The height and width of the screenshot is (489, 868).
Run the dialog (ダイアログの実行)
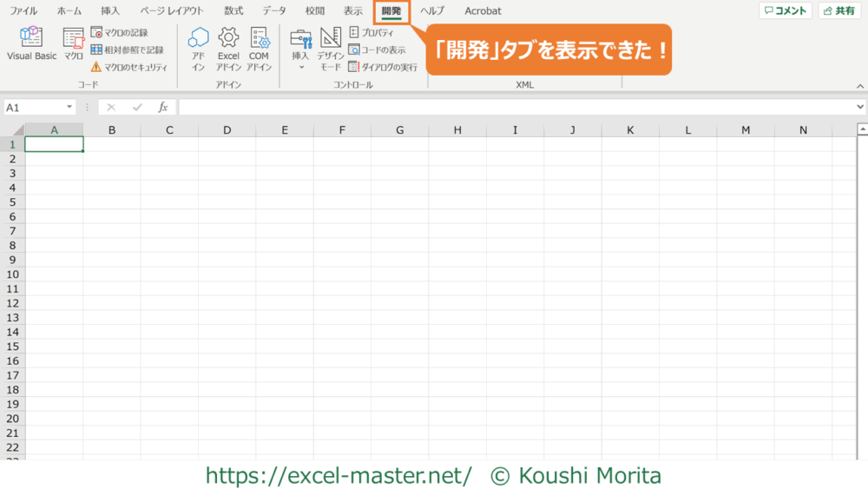[x=383, y=67]
